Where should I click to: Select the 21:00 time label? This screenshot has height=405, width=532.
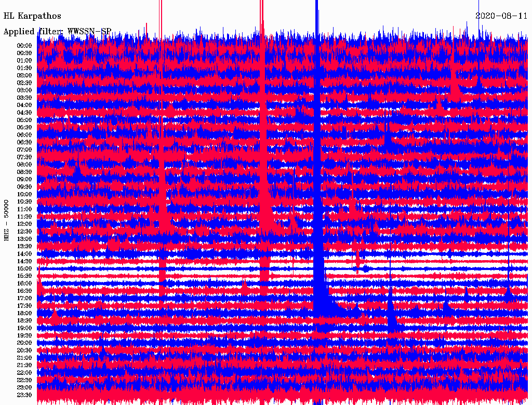point(24,358)
